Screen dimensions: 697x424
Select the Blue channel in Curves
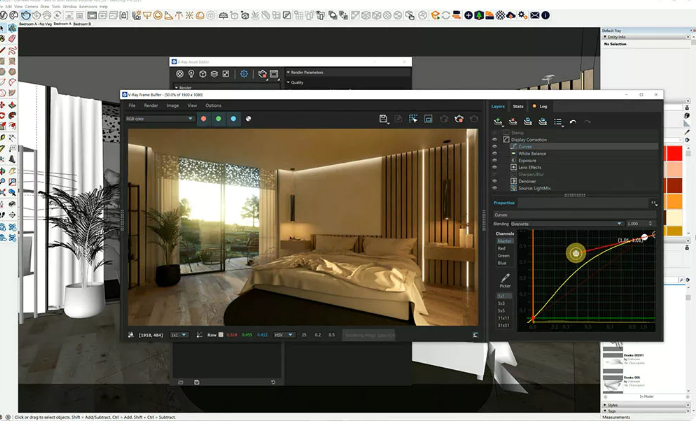pos(502,263)
